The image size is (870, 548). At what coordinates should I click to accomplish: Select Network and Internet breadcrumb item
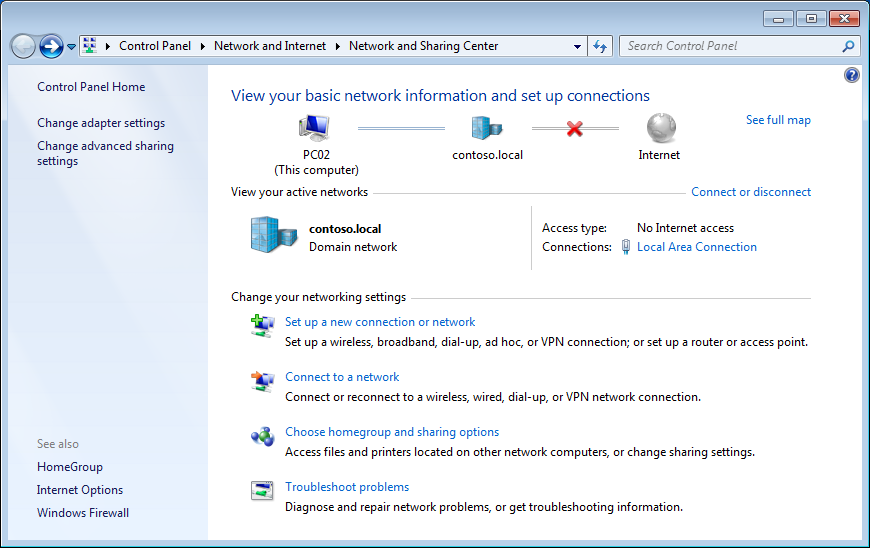(x=271, y=46)
